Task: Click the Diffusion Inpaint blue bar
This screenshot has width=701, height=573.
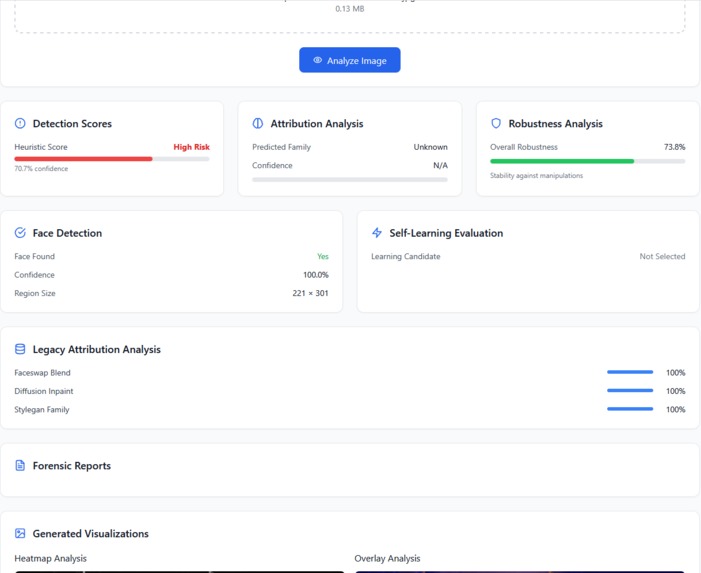Action: [630, 390]
